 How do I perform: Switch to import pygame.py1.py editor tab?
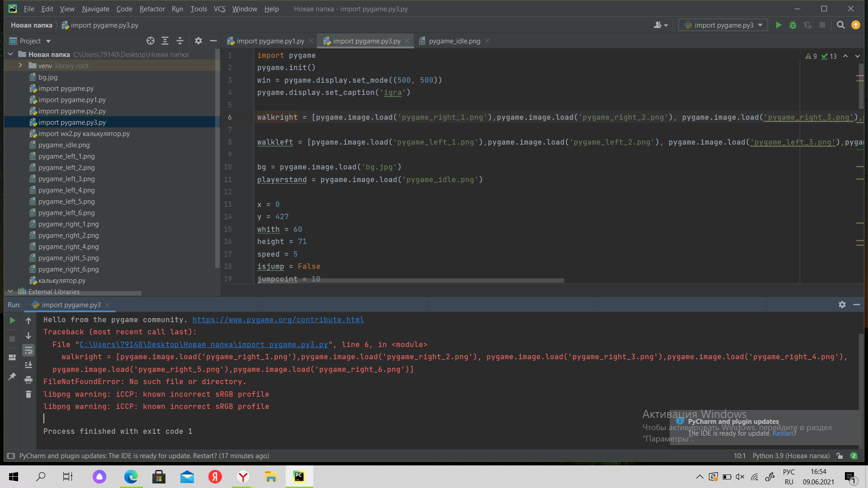(x=270, y=41)
